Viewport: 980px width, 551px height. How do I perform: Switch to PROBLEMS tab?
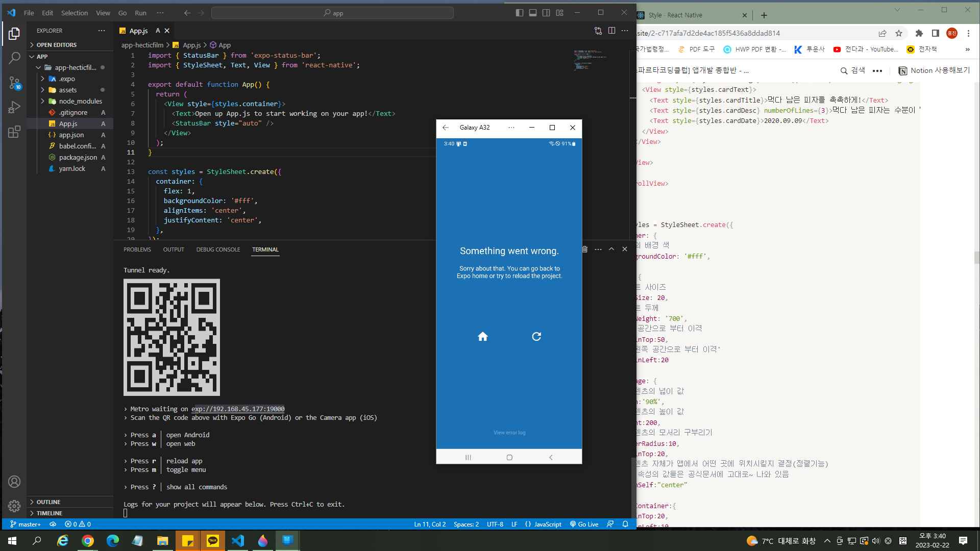(x=137, y=249)
